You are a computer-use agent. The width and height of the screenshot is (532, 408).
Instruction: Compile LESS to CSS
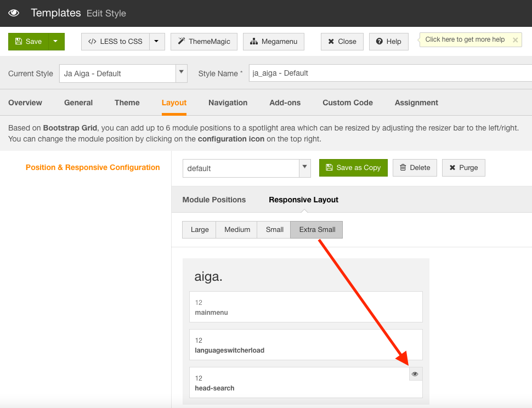click(115, 41)
